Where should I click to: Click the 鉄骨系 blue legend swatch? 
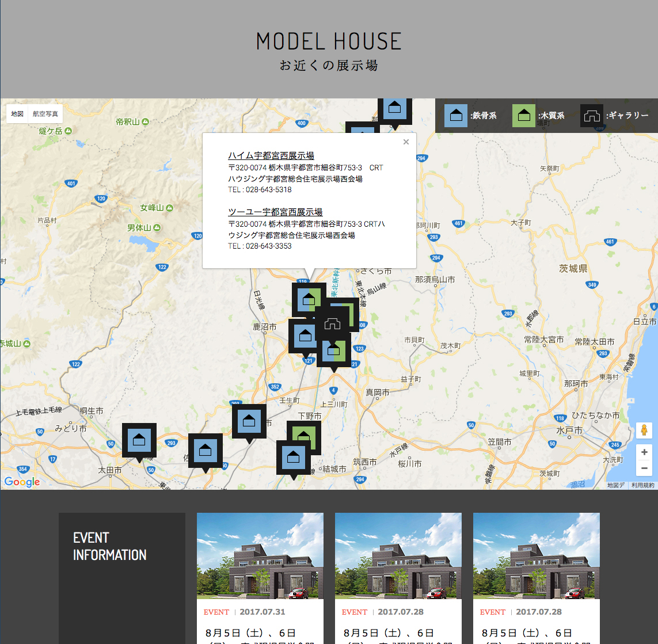(455, 116)
